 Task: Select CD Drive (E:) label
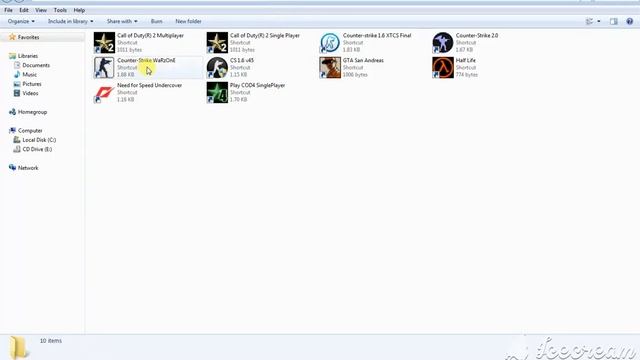[x=37, y=149]
